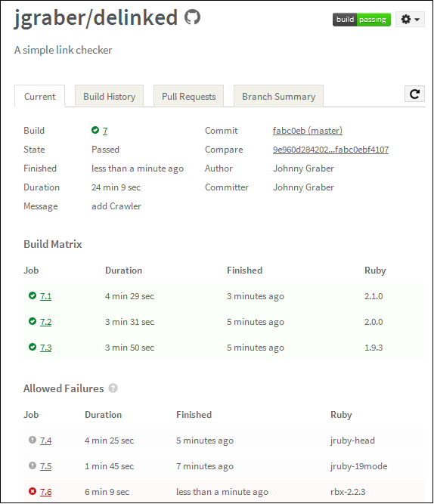Open the Pull Requests tab
The width and height of the screenshot is (434, 504).
(188, 96)
